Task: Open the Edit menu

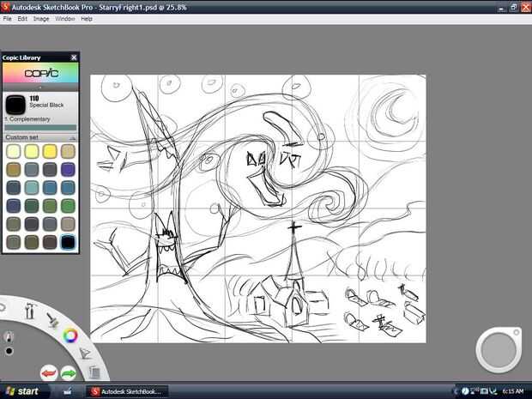Action: (22, 19)
